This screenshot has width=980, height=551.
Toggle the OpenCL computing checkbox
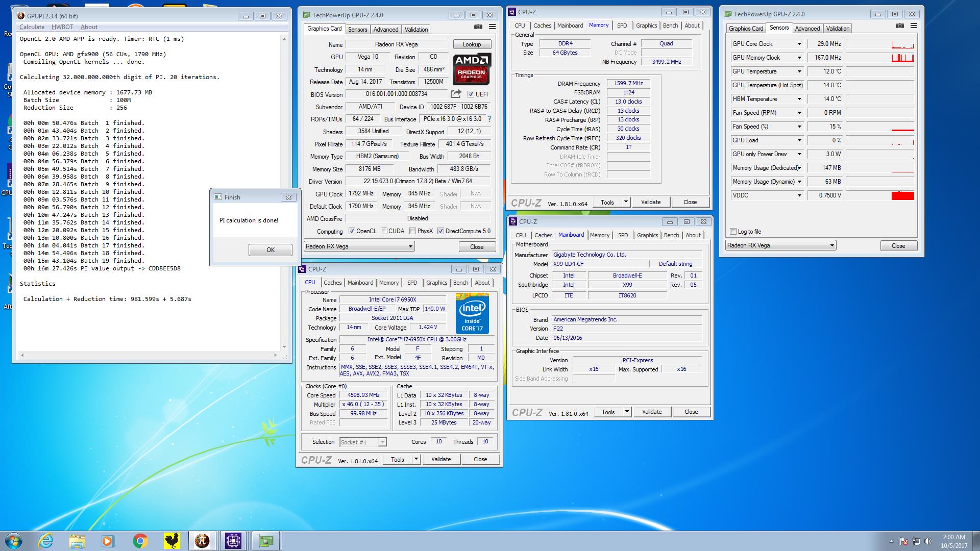(352, 231)
